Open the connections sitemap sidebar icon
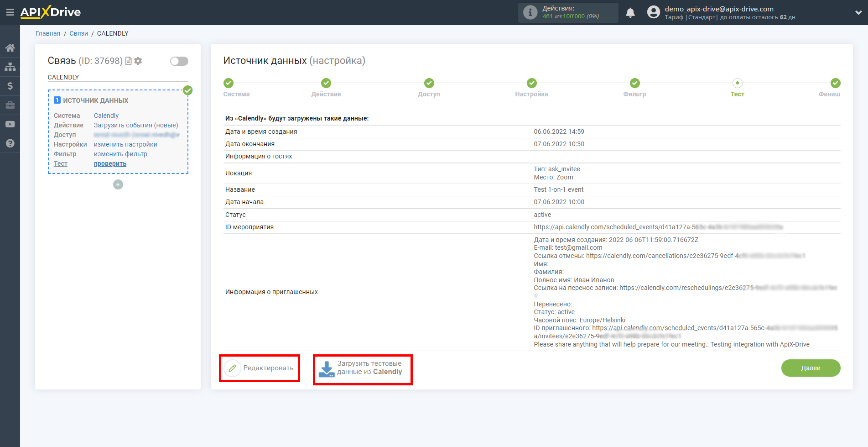The height and width of the screenshot is (447, 868). click(x=10, y=67)
